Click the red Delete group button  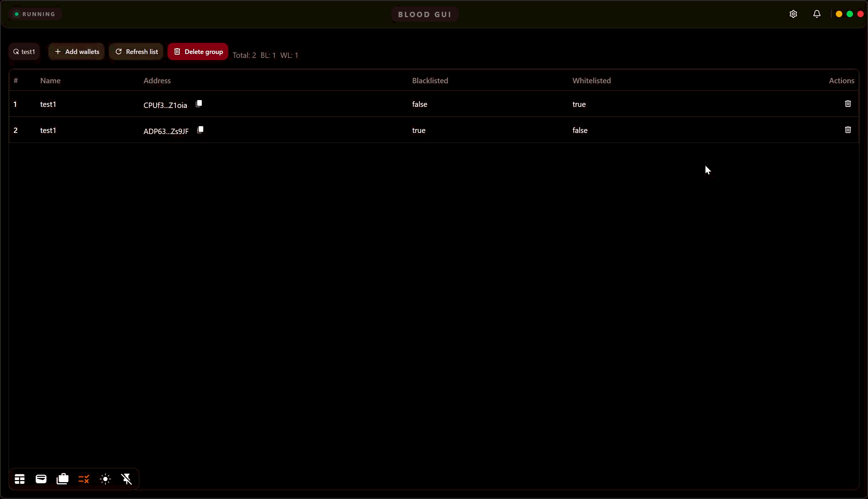(x=198, y=52)
